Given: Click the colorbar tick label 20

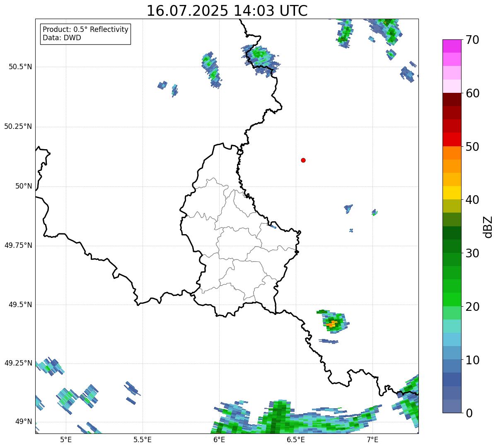Looking at the screenshot, I should (472, 307).
